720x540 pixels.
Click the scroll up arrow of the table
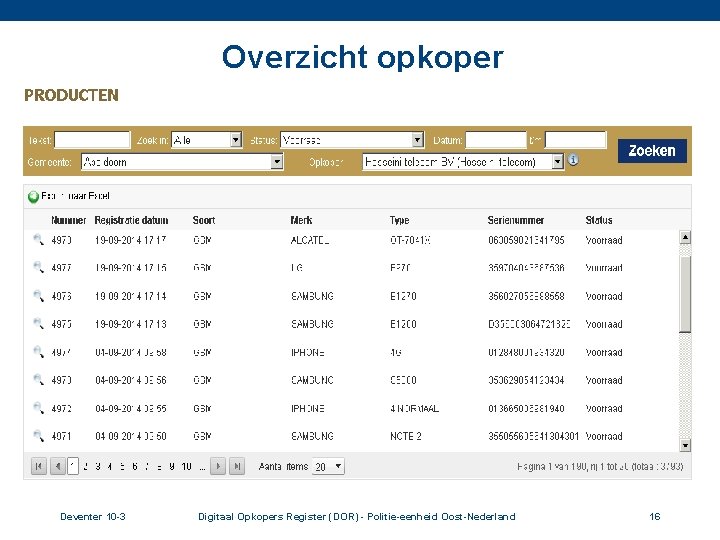pos(685,237)
